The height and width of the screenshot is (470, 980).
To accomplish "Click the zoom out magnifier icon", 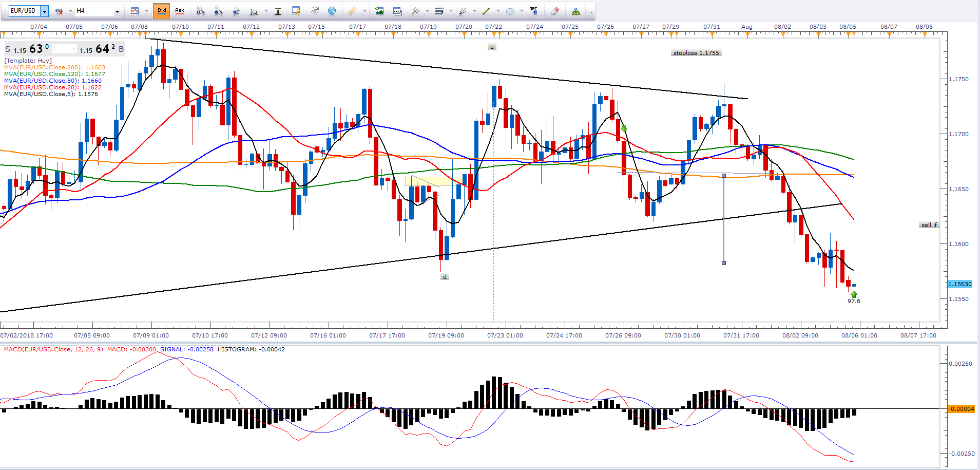I will pyautogui.click(x=218, y=11).
